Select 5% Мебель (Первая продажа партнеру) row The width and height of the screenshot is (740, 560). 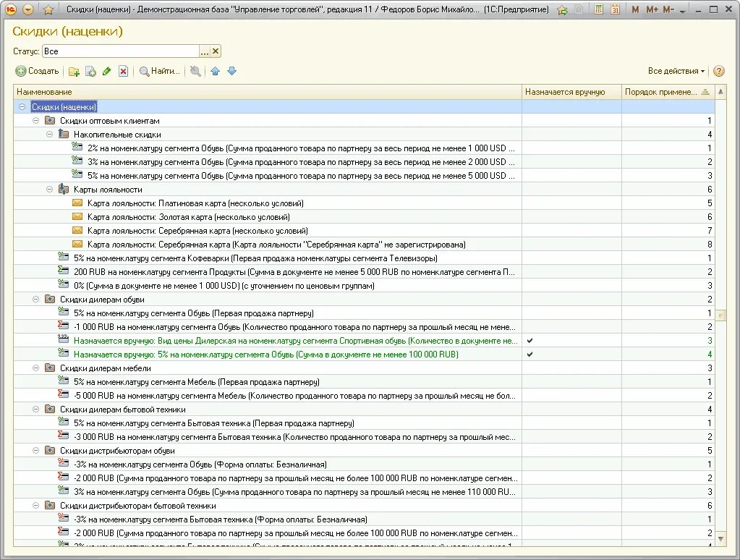click(364, 381)
